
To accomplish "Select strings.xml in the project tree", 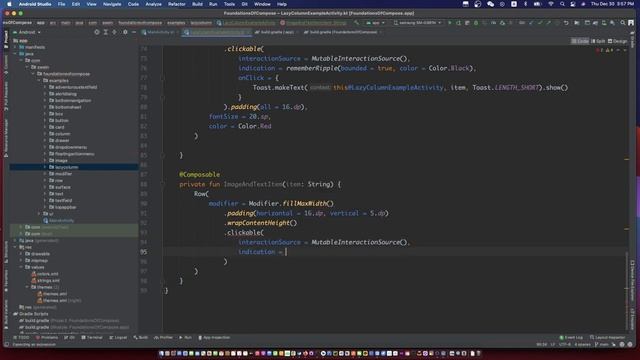I will point(46,280).
